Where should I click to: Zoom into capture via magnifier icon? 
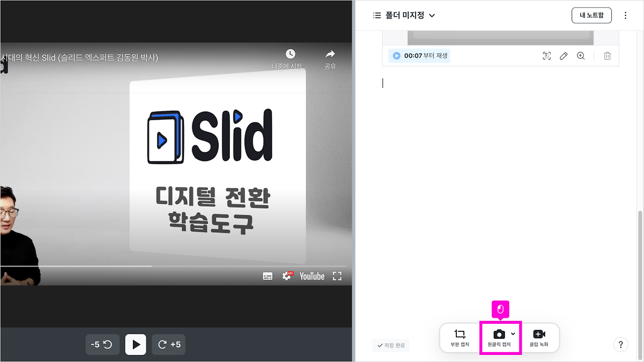[581, 56]
